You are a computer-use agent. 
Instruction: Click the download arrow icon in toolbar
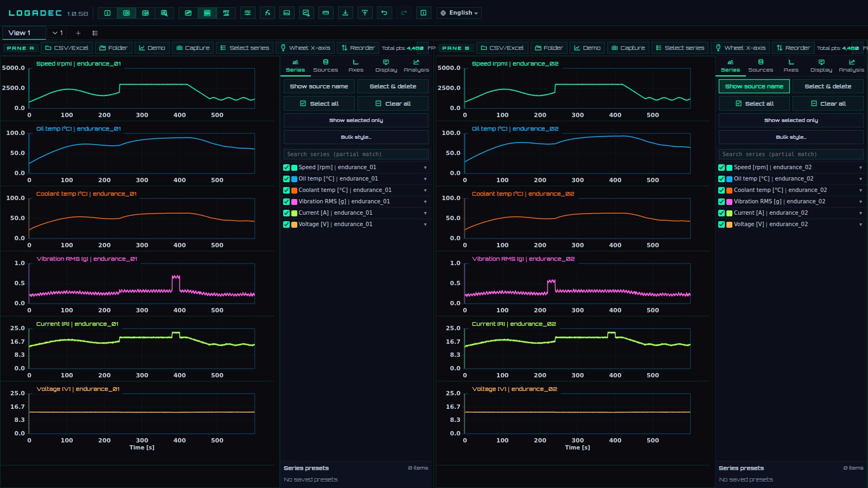pos(345,13)
